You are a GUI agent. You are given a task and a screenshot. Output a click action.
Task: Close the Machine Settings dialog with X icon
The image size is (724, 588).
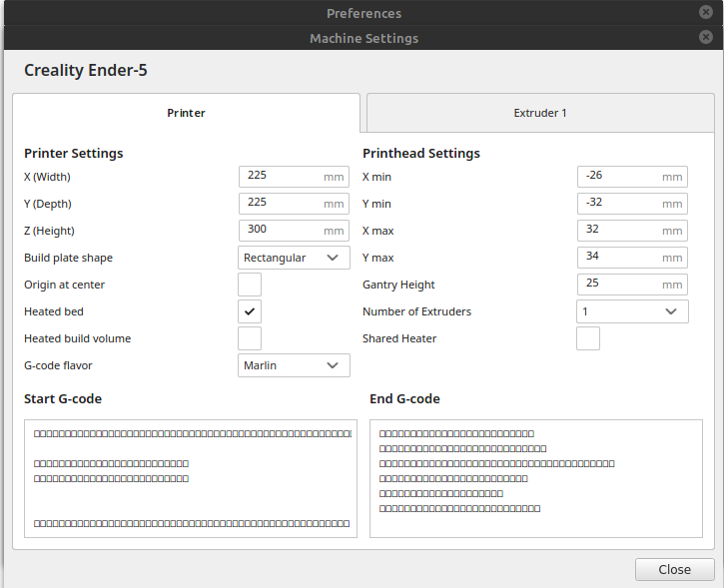point(706,37)
